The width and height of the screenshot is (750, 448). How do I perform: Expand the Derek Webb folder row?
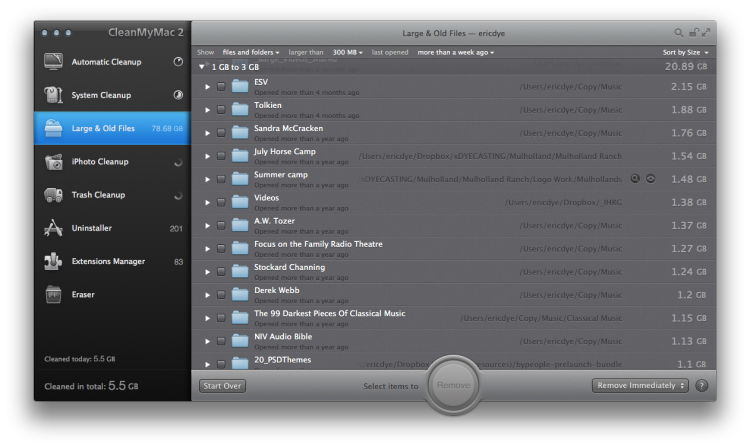208,295
